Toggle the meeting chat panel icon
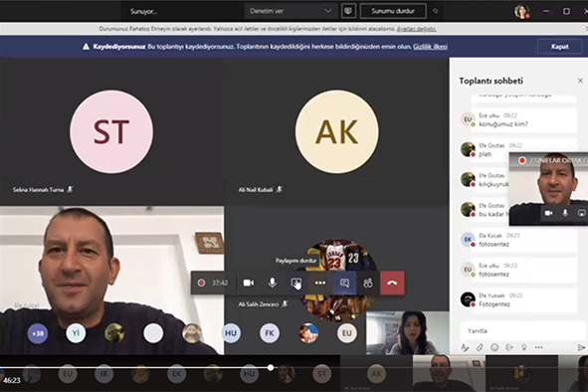The height and width of the screenshot is (392, 588). 344,283
